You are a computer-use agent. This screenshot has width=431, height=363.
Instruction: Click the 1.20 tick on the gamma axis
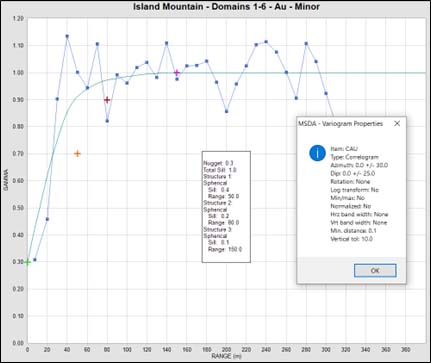(18, 19)
